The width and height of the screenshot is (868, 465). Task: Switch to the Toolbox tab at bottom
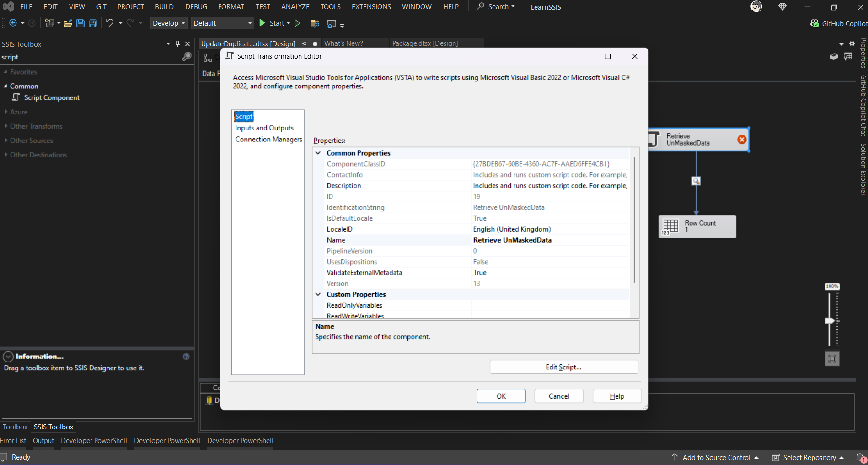[15, 427]
